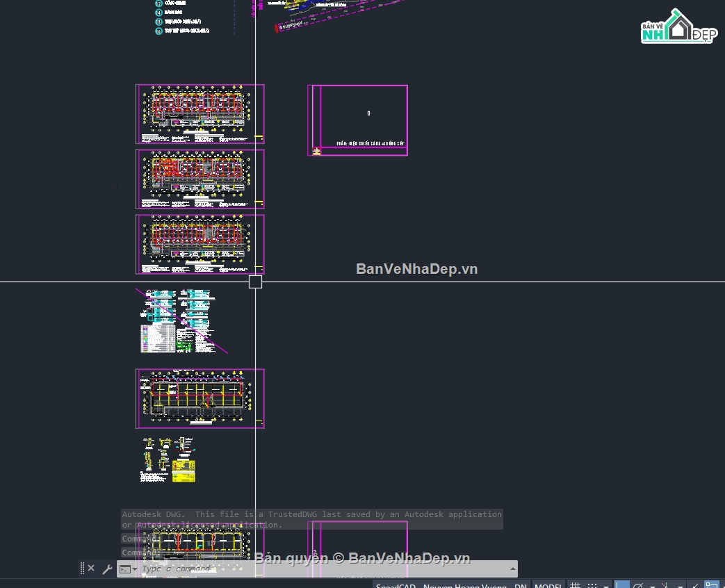Expand command history with up arrow
This screenshot has height=588, width=725.
(x=513, y=569)
